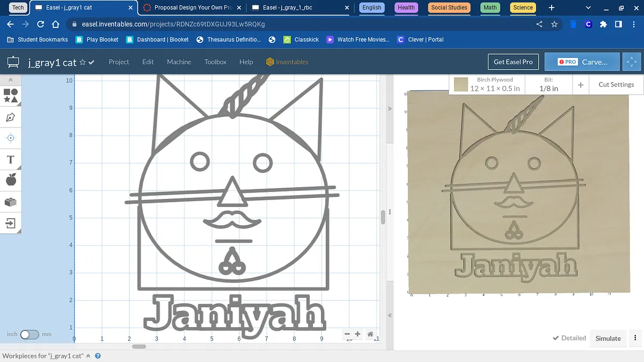Open the preview more options menu
644x362 pixels.
pyautogui.click(x=635, y=338)
